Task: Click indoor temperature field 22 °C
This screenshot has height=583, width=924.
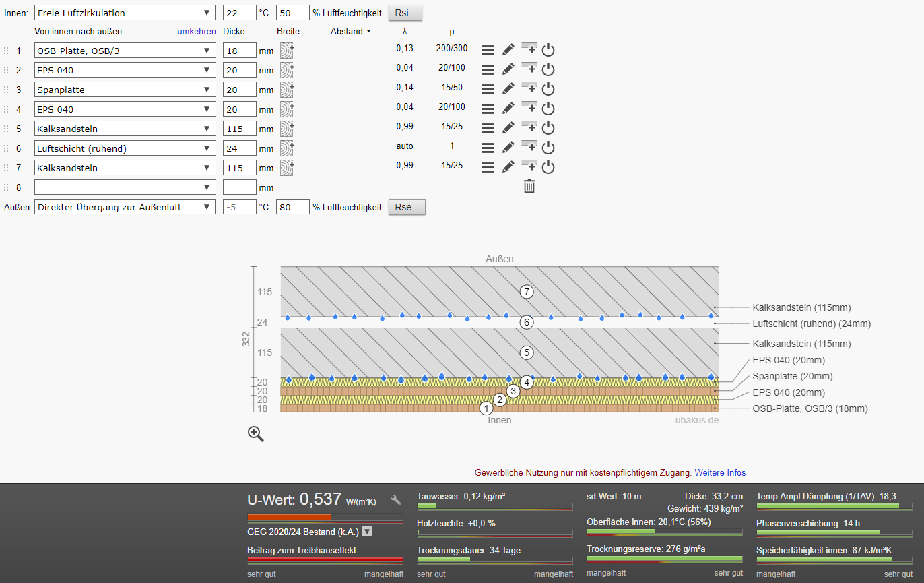Action: point(240,13)
